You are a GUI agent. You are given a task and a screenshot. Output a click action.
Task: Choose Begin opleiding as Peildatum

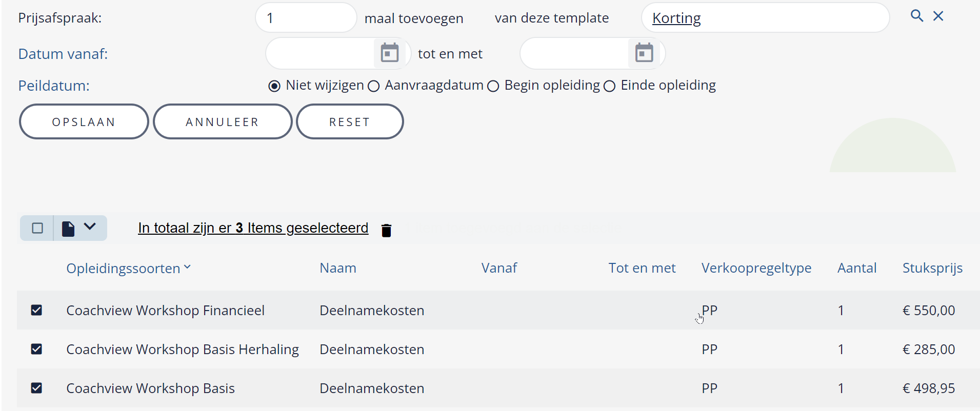point(493,86)
